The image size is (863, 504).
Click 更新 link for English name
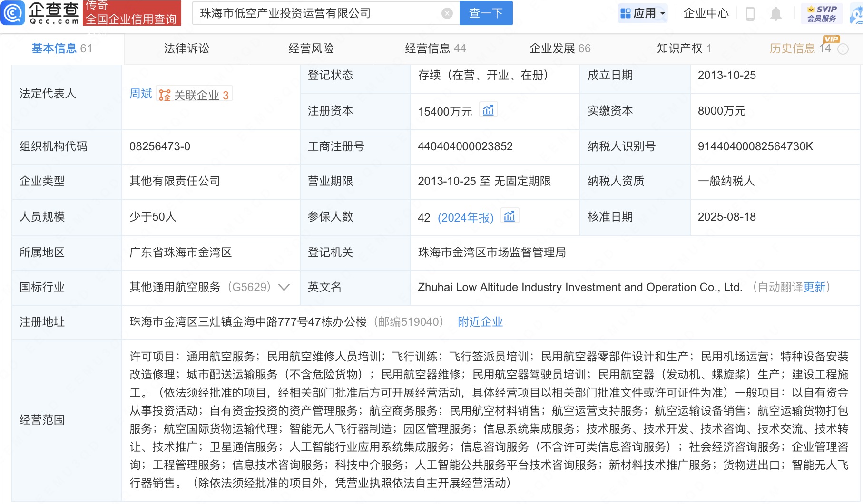(814, 287)
